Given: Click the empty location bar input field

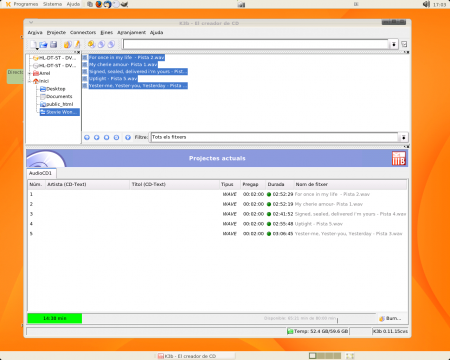Looking at the screenshot, I should pyautogui.click(x=256, y=44).
